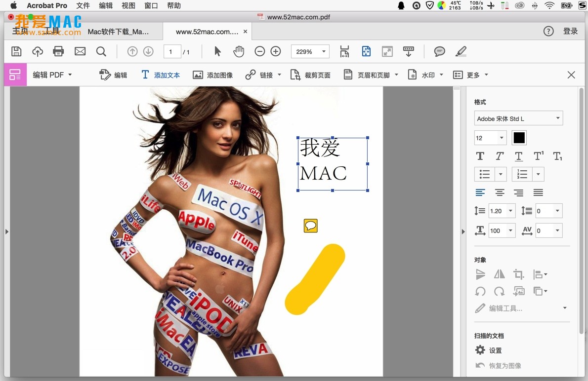This screenshot has width=588, height=381.
Task: Toggle underline text style
Action: 519,156
